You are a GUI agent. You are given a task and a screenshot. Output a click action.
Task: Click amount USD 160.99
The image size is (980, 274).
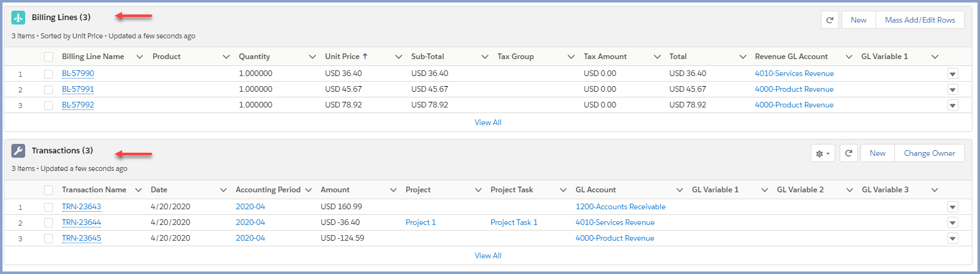point(342,207)
